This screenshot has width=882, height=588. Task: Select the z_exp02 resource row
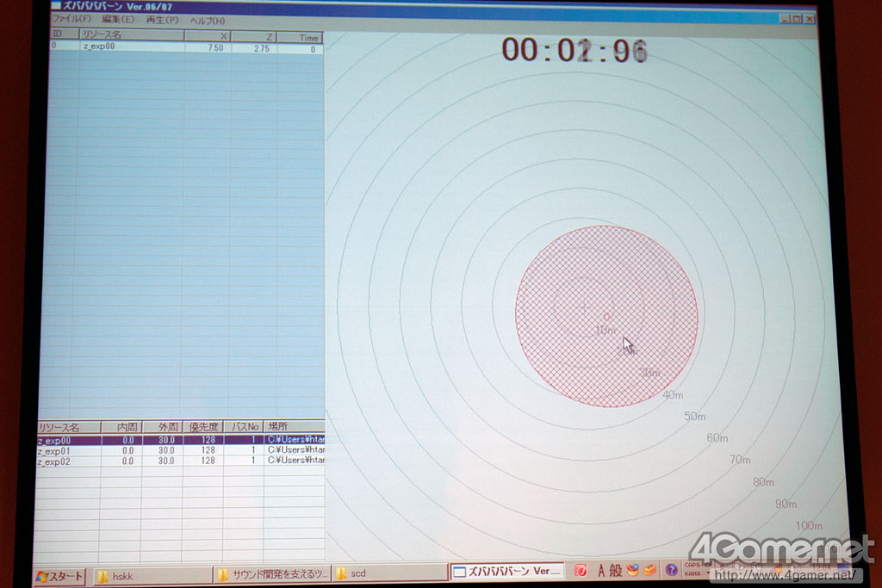click(69, 461)
